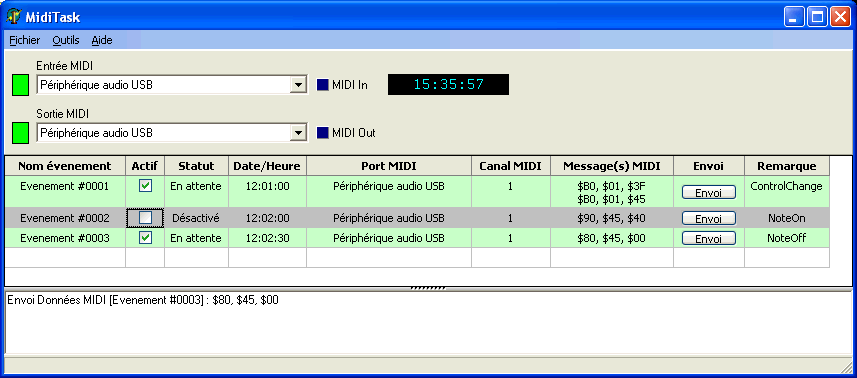Open the Outils menu
857x378 pixels.
pyautogui.click(x=66, y=40)
